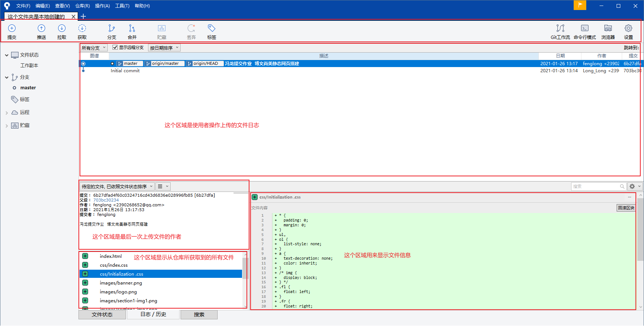Screen dimensions: 644x326
Task: Select 工作副本 in the sidebar
Action: tap(29, 66)
